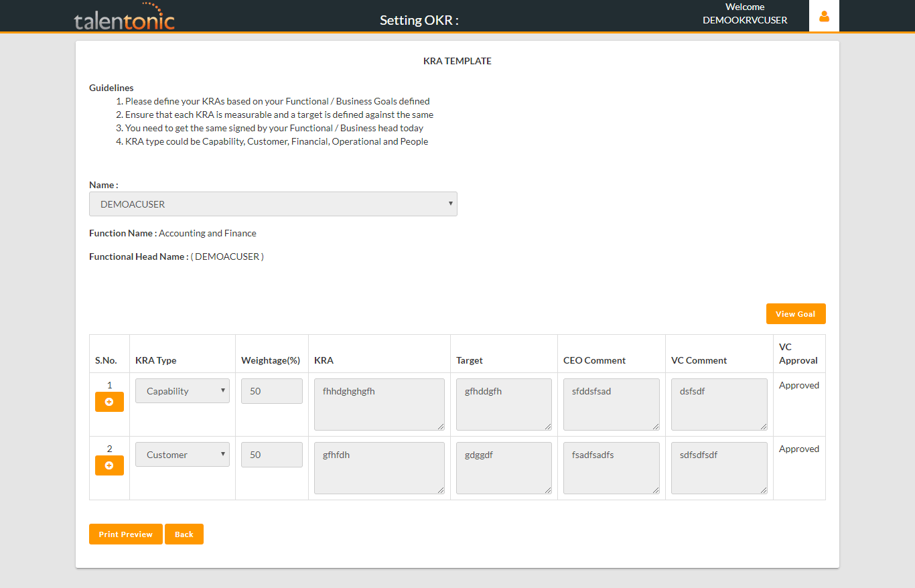Select the KRA text area containing gfhfdh
915x588 pixels.
(x=379, y=467)
